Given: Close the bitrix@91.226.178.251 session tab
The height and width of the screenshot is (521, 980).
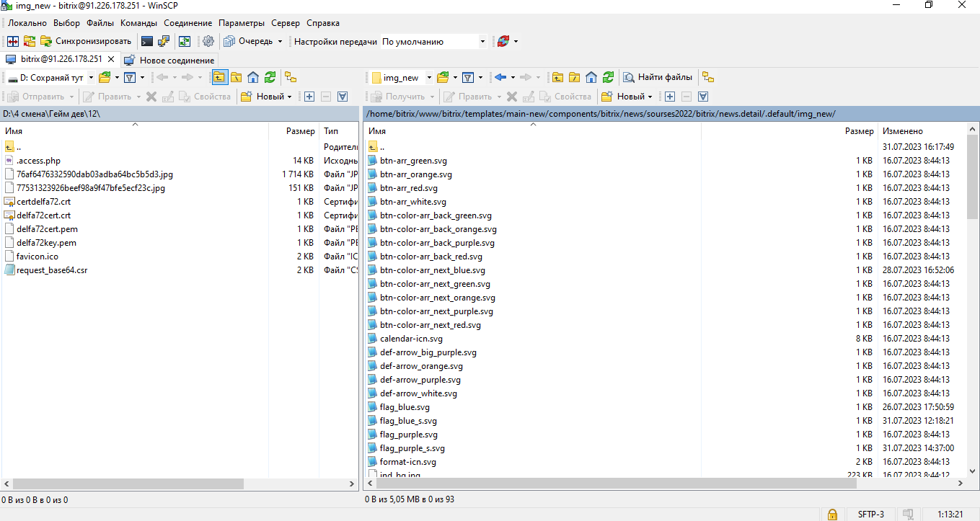Looking at the screenshot, I should click(111, 59).
